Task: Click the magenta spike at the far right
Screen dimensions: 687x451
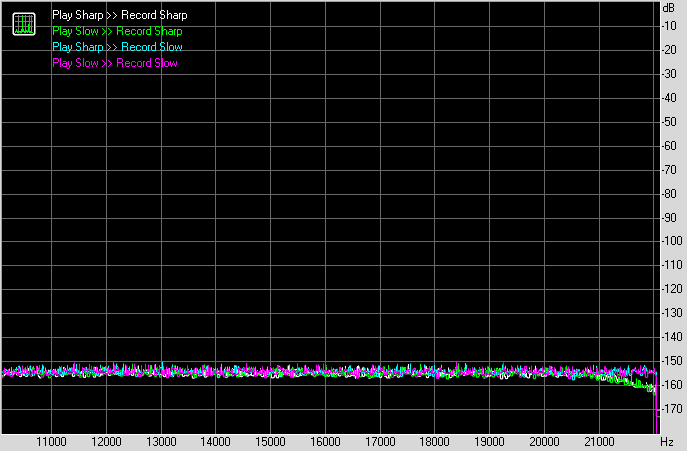Action: (x=656, y=412)
